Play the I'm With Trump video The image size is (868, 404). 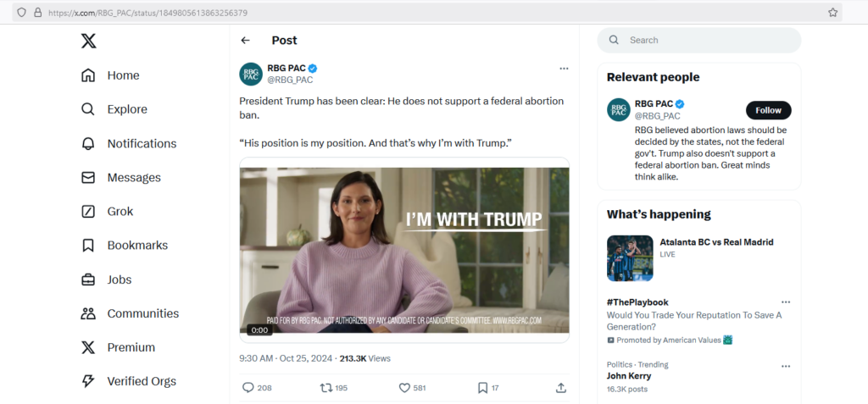(404, 250)
